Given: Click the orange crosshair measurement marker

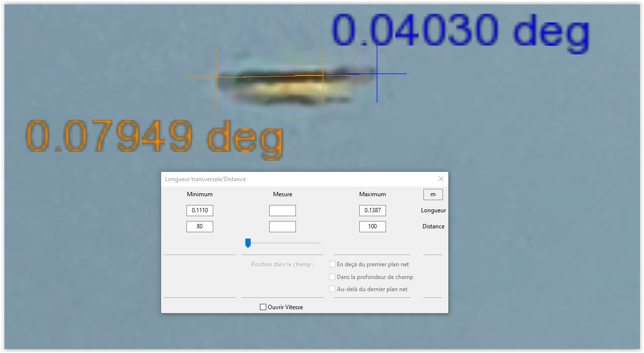Looking at the screenshot, I should (216, 77).
